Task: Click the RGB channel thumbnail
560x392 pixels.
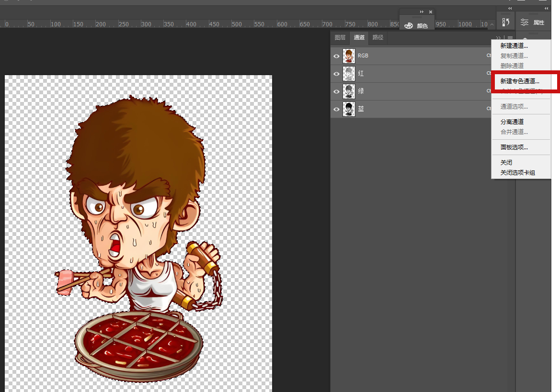Action: pos(349,56)
